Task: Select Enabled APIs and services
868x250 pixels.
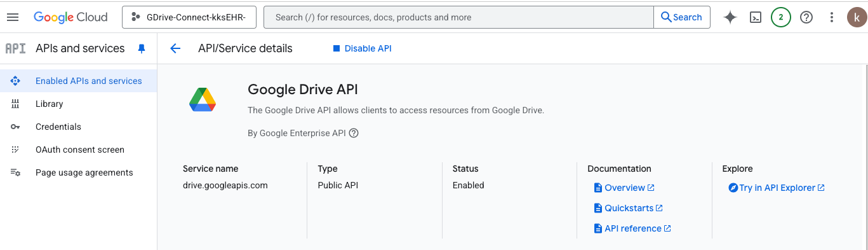Action: pos(79,81)
